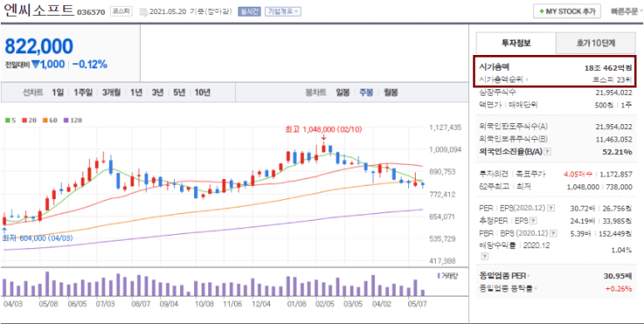The height and width of the screenshot is (324, 644).
Task: Click the 1,009,094 price axis label
Action: pyautogui.click(x=445, y=149)
